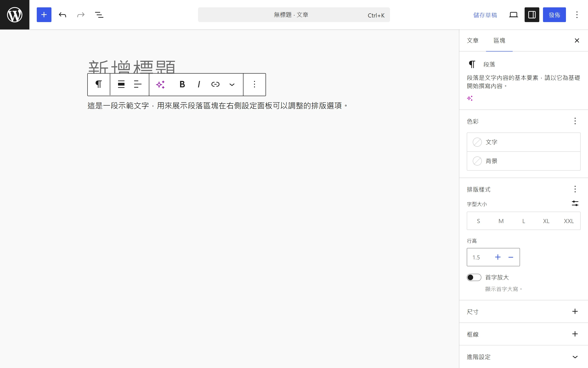This screenshot has height=368, width=588.
Task: Redo the last undone change
Action: point(81,15)
